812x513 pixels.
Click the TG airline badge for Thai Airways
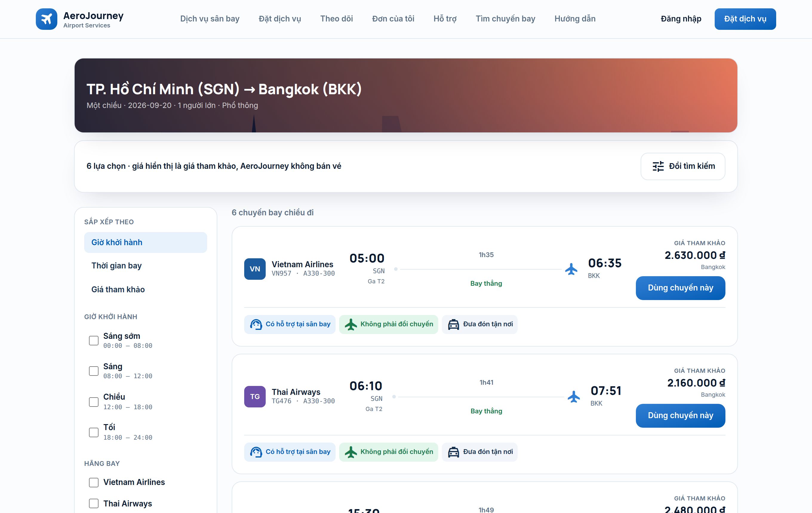255,396
